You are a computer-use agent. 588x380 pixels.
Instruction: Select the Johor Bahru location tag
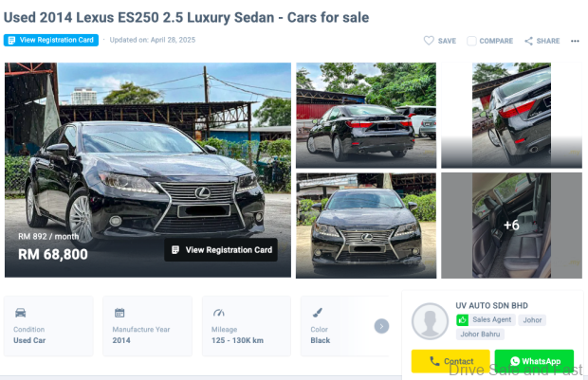point(481,334)
